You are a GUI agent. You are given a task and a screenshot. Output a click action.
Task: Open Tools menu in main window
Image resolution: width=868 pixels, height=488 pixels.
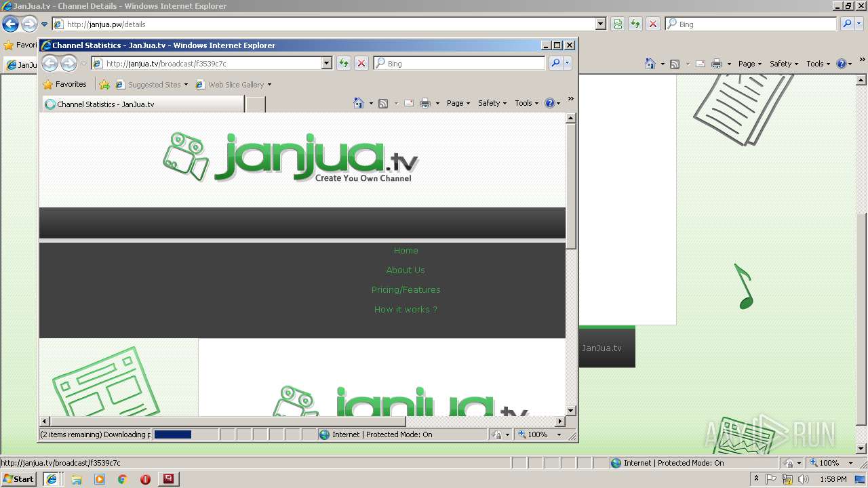(818, 64)
